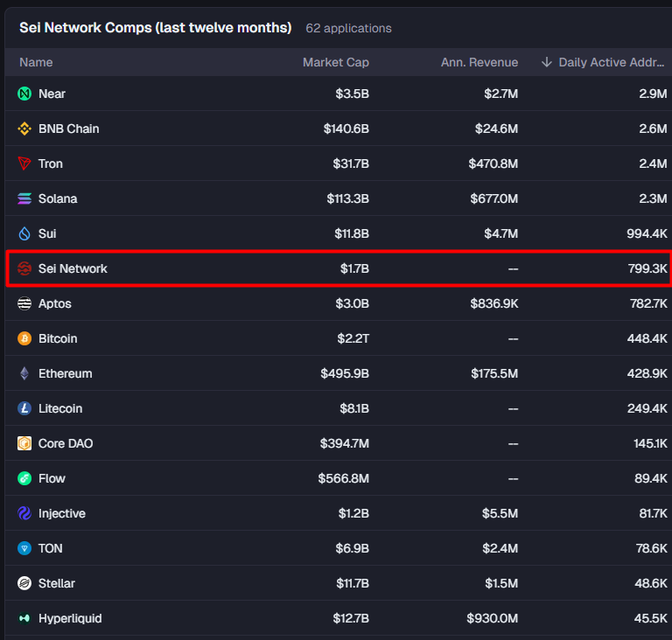672x640 pixels.
Task: Sort table by Name column header
Action: (36, 62)
